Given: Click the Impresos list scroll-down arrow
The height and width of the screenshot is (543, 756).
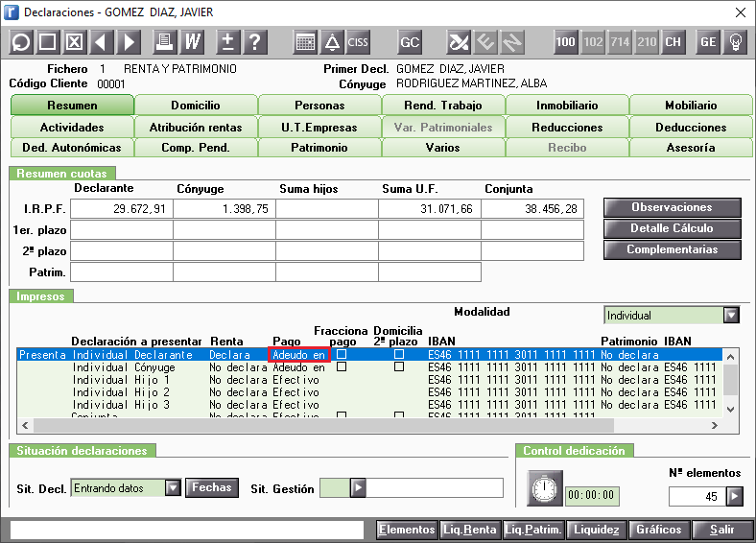Looking at the screenshot, I should [x=730, y=410].
